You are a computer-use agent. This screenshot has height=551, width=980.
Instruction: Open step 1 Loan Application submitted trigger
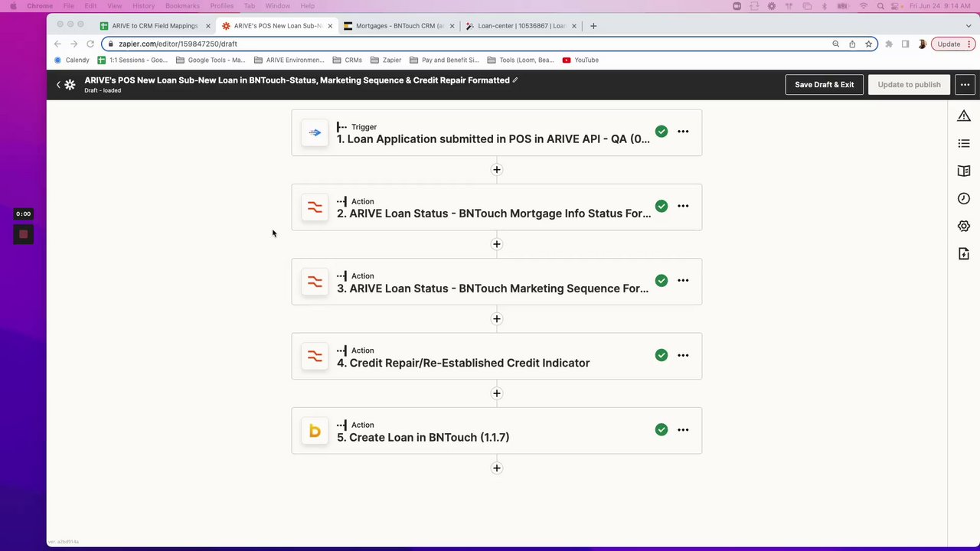(496, 132)
